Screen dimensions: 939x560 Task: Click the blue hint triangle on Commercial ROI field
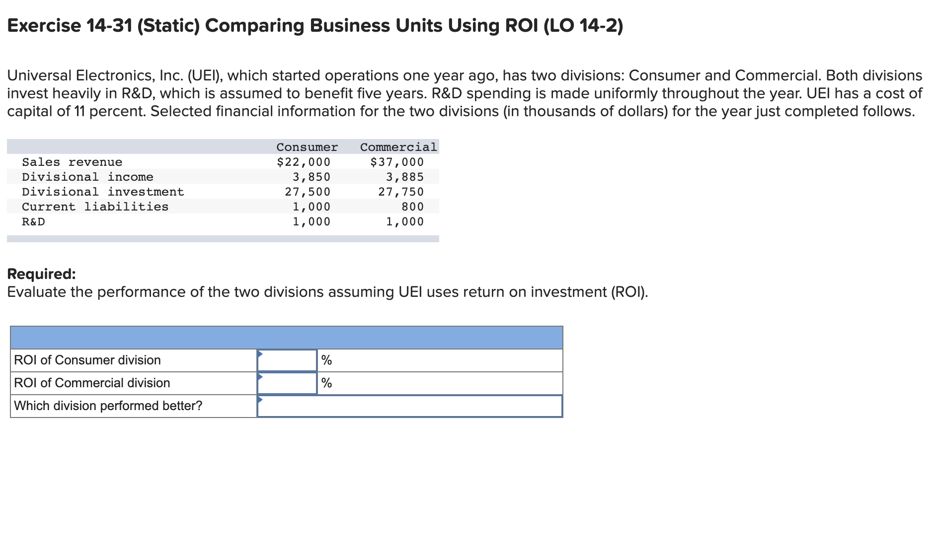coord(260,376)
